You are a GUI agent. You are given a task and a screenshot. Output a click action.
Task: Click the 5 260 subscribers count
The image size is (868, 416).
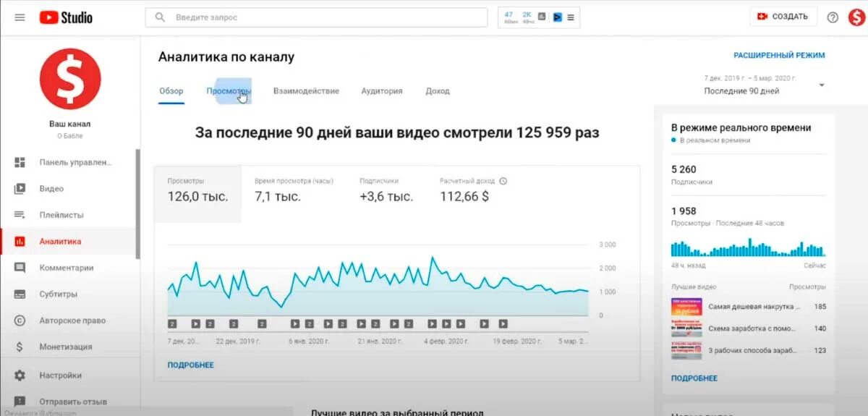tap(684, 169)
